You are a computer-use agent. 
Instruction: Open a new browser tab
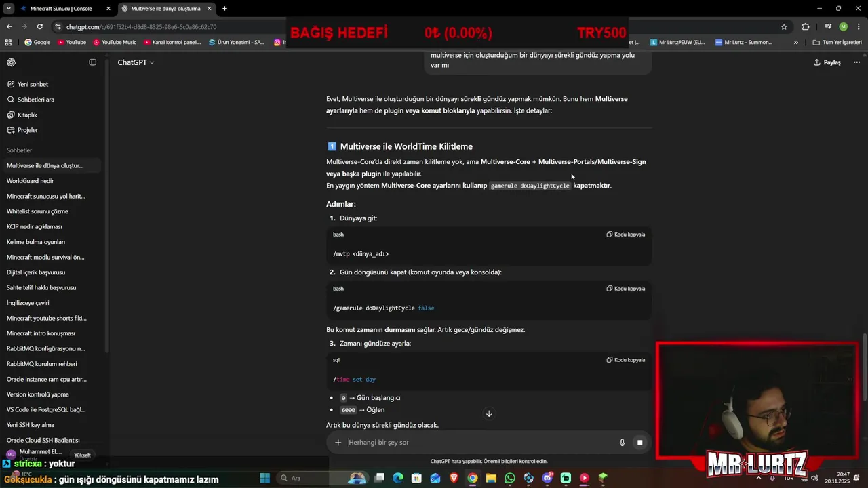(x=224, y=9)
